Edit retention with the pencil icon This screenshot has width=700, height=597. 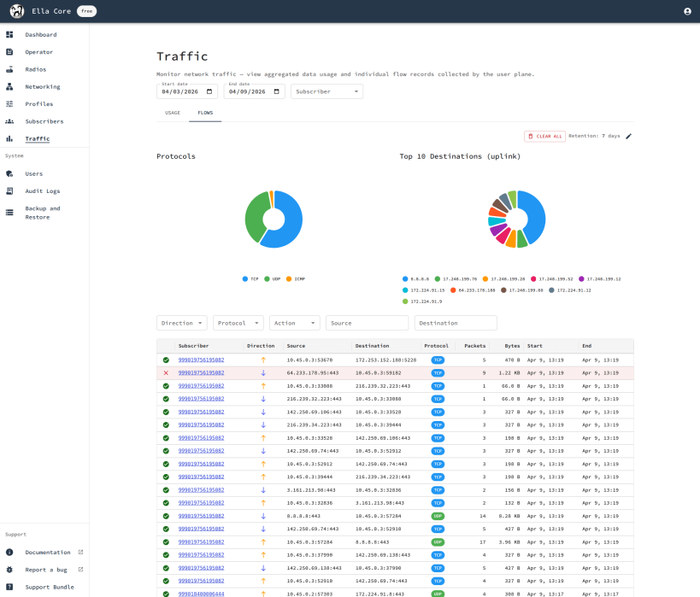(x=628, y=136)
